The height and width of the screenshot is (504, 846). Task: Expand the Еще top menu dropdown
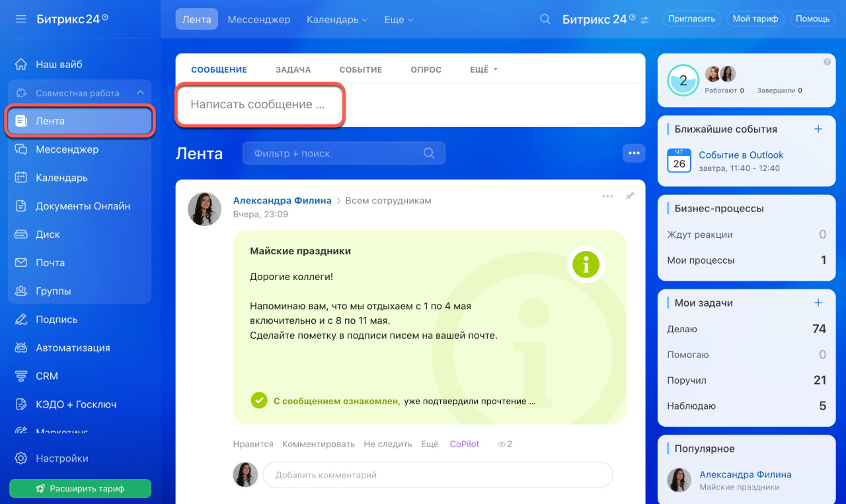(399, 20)
